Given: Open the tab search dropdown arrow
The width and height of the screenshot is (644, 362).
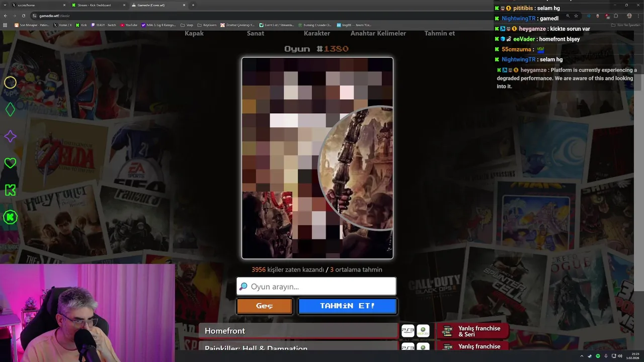Looking at the screenshot, I should click(x=5, y=5).
